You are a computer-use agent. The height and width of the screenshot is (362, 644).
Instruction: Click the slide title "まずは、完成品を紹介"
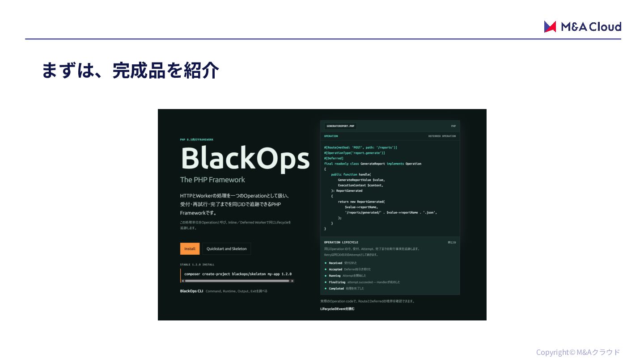[130, 70]
